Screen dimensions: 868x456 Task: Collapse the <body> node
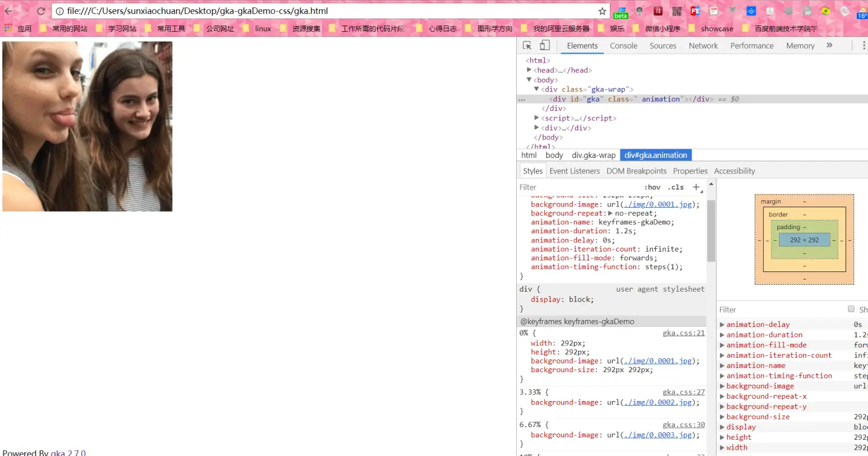pos(529,80)
